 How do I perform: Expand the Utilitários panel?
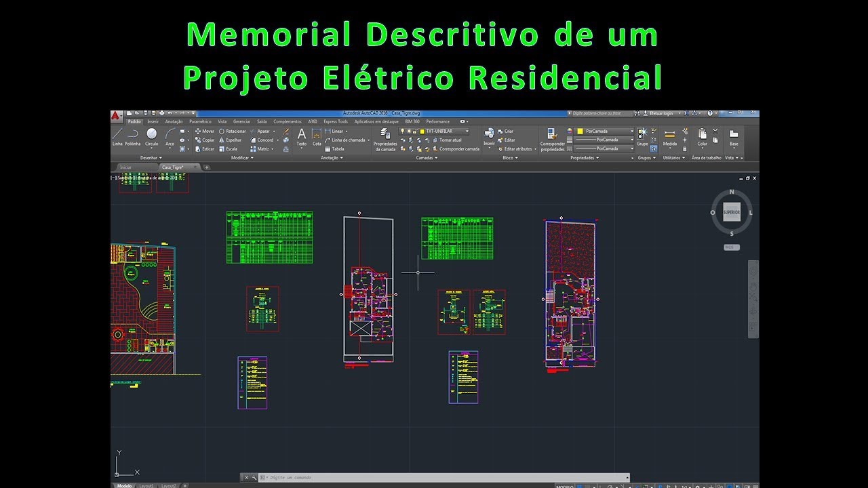point(673,157)
